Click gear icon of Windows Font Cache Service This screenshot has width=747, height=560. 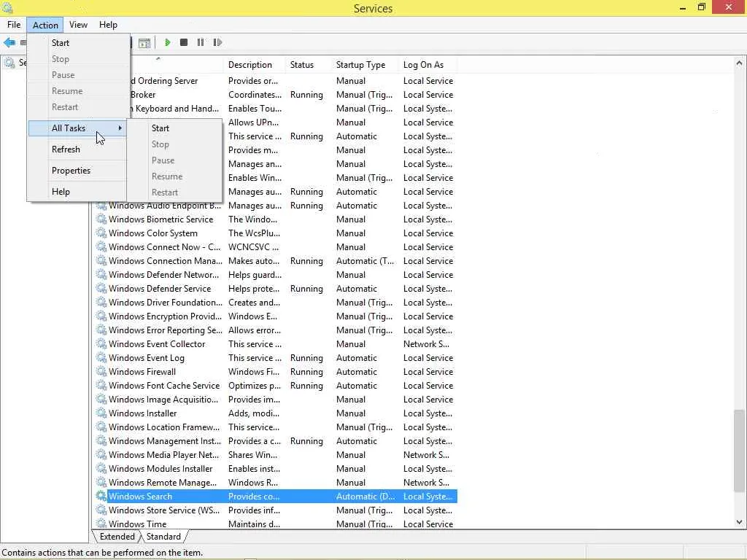pyautogui.click(x=101, y=385)
